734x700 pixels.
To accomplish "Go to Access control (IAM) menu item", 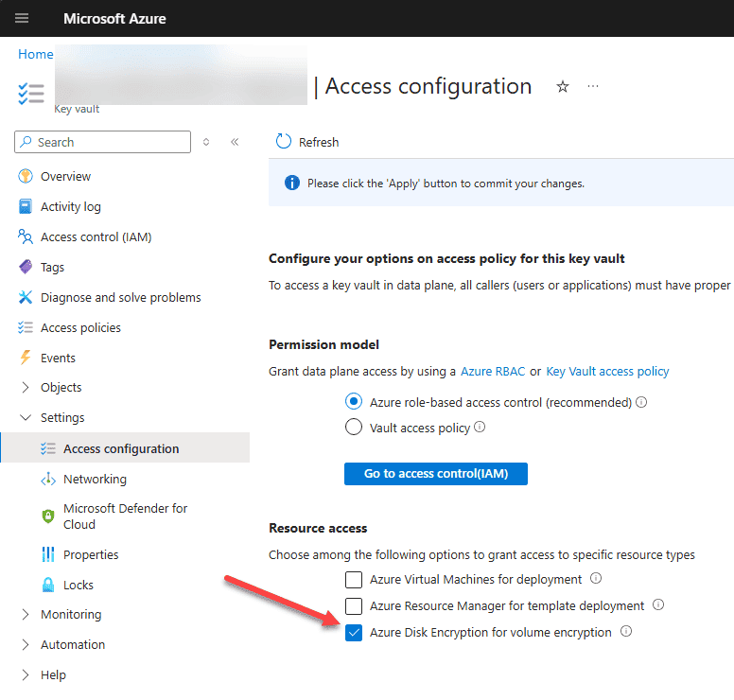I will pos(96,236).
